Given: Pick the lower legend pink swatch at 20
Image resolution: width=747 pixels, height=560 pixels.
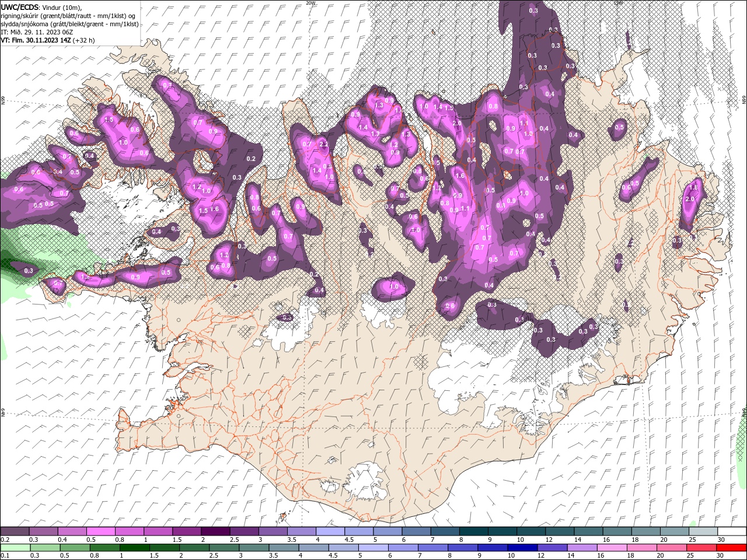Looking at the screenshot, I should point(671,547).
